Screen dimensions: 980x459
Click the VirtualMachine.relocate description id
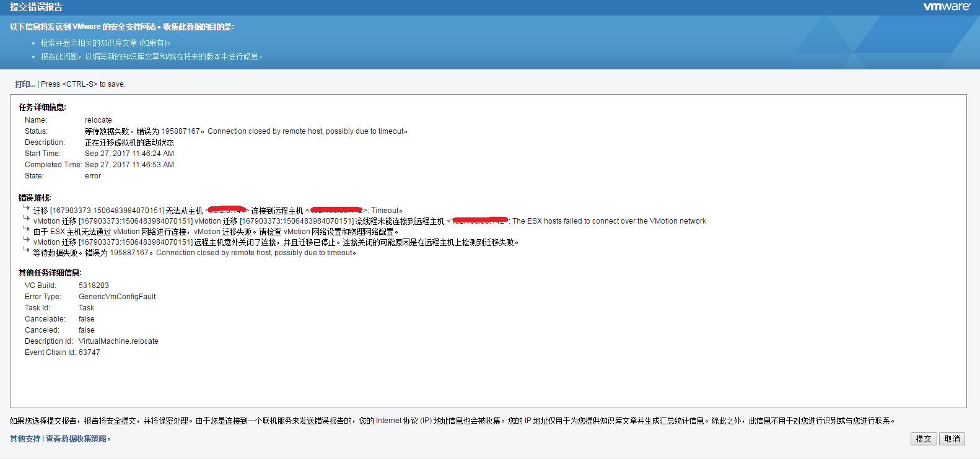click(118, 341)
